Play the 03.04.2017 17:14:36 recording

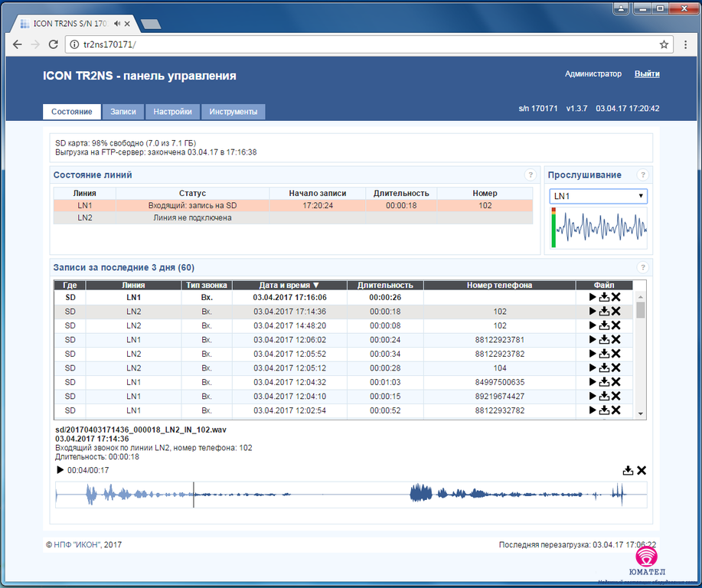tap(593, 312)
